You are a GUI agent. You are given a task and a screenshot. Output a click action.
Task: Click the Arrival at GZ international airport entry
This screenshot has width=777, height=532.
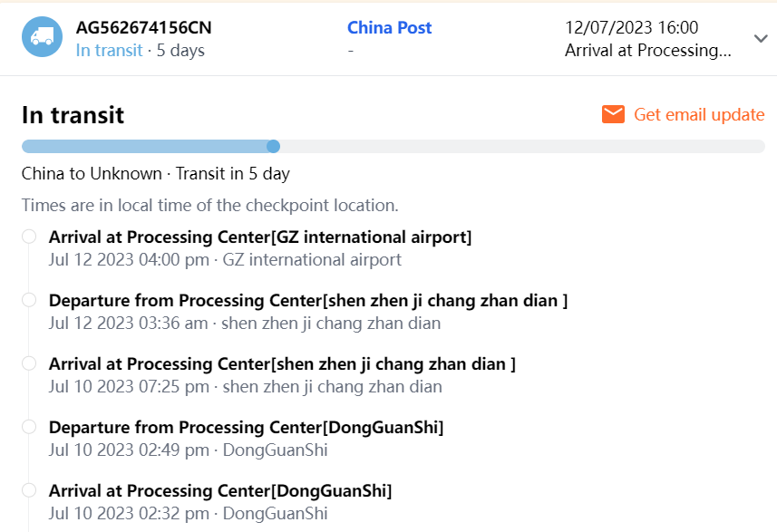click(260, 237)
